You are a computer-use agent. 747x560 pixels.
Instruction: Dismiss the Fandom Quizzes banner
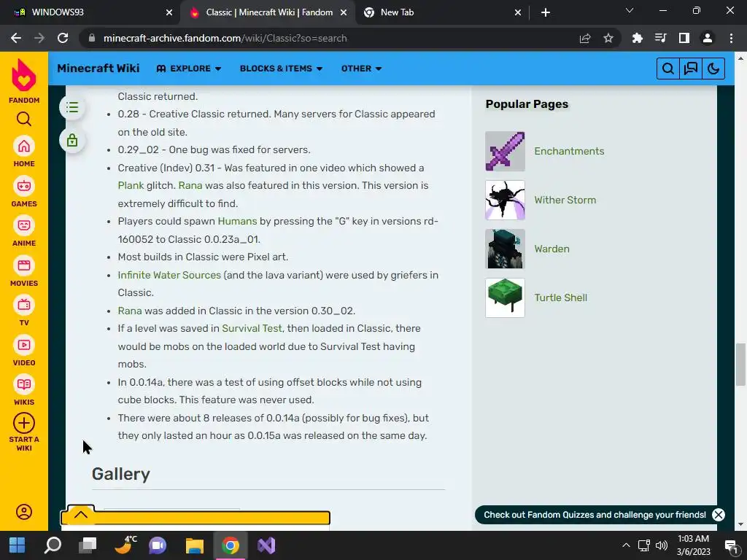719,515
